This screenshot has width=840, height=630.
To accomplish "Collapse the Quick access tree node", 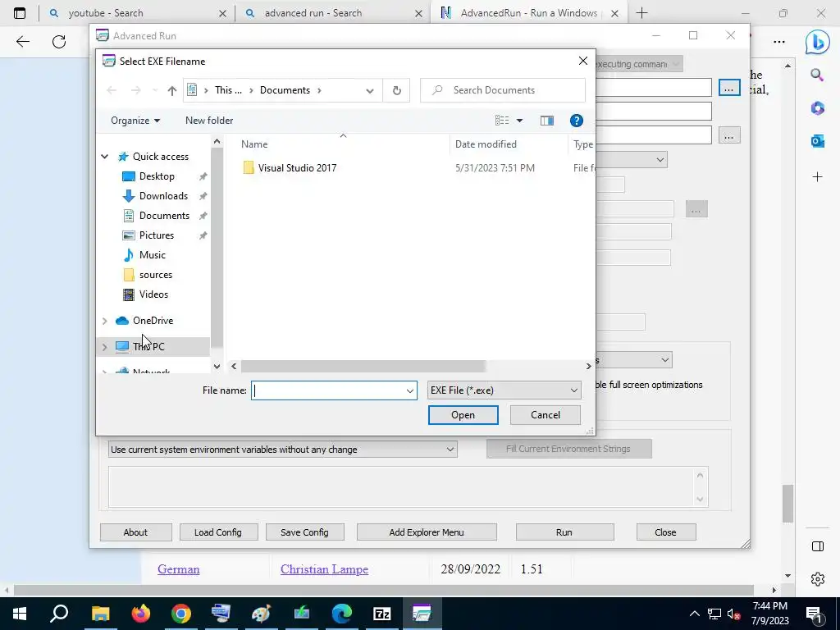I will 105,157.
